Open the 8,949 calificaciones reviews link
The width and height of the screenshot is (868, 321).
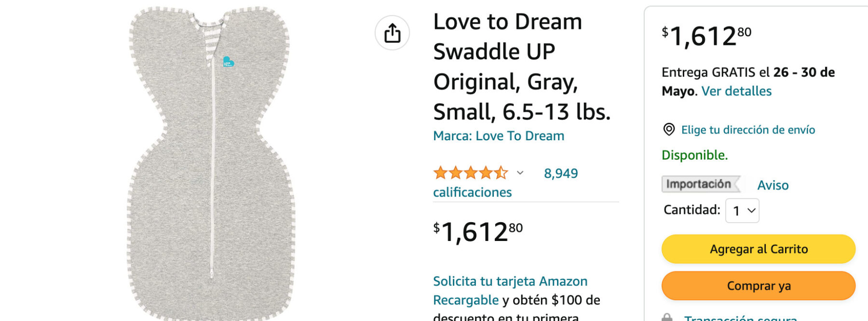point(560,174)
